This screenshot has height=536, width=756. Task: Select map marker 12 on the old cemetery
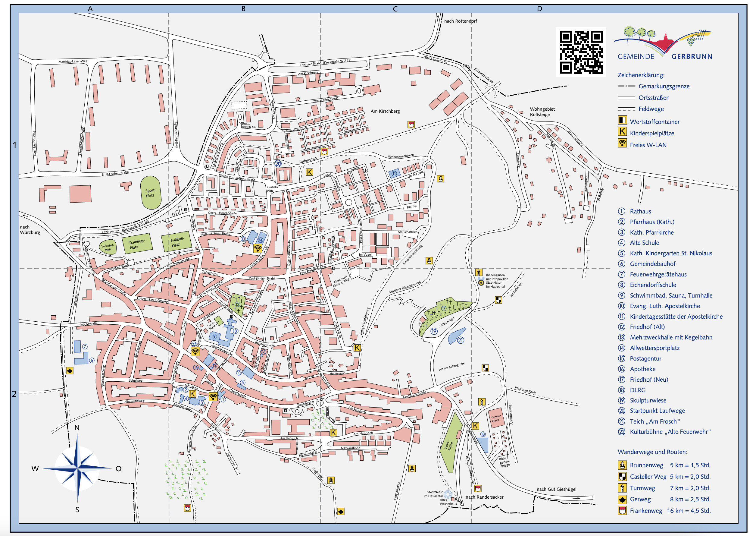point(237,304)
